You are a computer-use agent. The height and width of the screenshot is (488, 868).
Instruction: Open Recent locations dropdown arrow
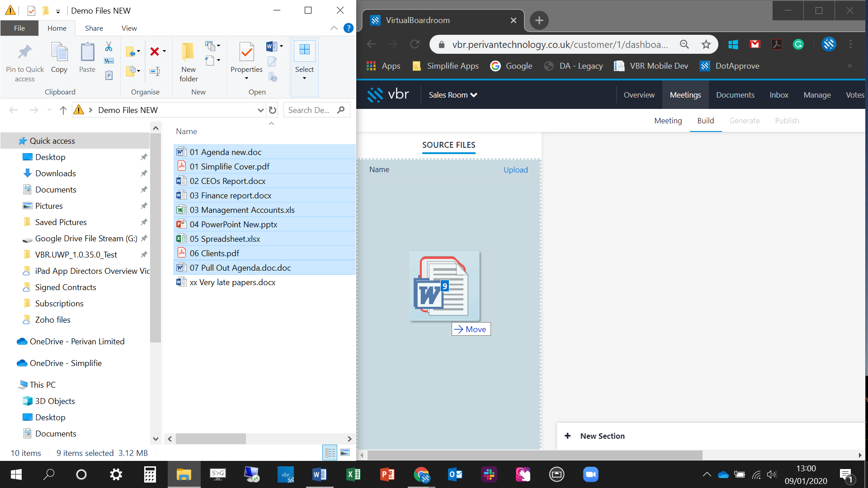coord(49,110)
